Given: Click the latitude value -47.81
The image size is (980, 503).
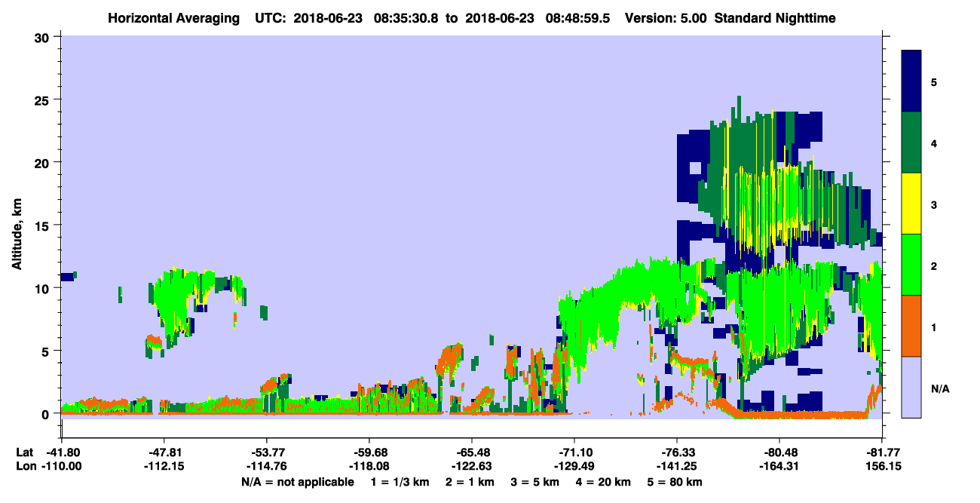Looking at the screenshot, I should click(x=164, y=452).
